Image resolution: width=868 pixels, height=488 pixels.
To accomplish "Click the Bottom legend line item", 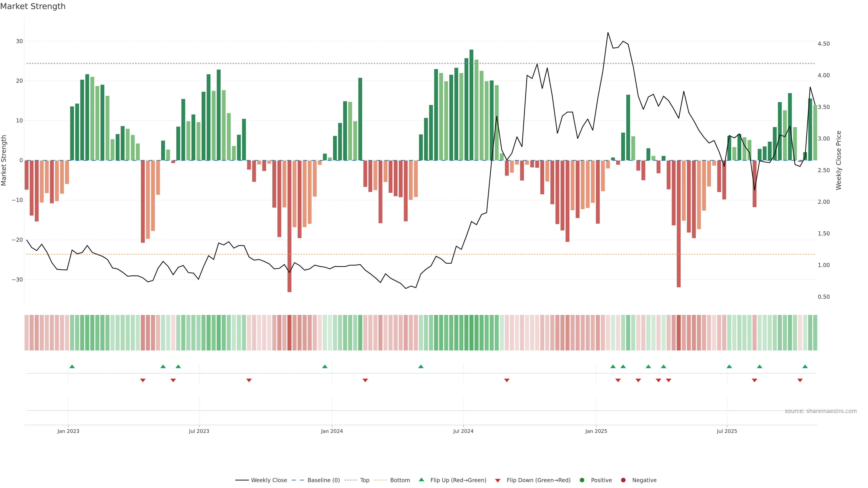I will coord(400,480).
